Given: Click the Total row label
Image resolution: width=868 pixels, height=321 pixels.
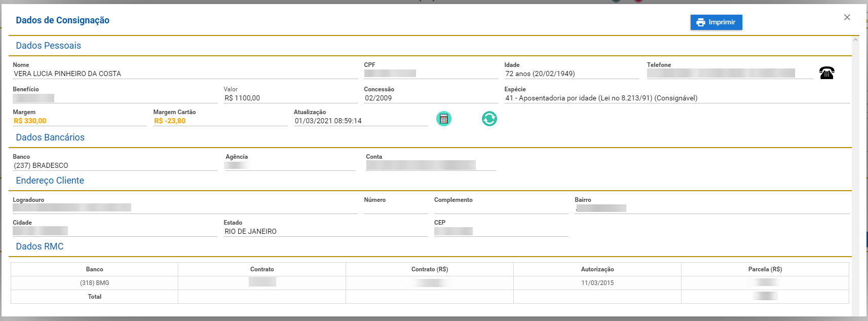Looking at the screenshot, I should pyautogui.click(x=95, y=297).
